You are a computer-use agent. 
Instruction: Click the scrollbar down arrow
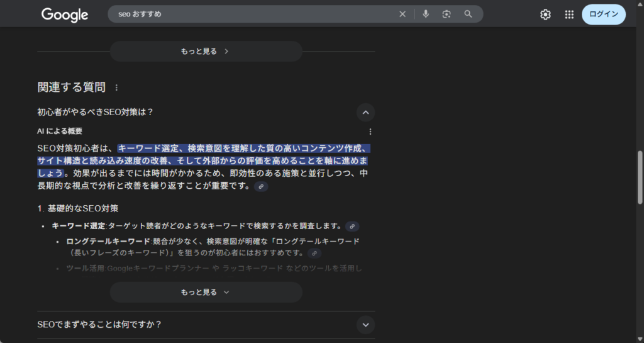pos(640,339)
